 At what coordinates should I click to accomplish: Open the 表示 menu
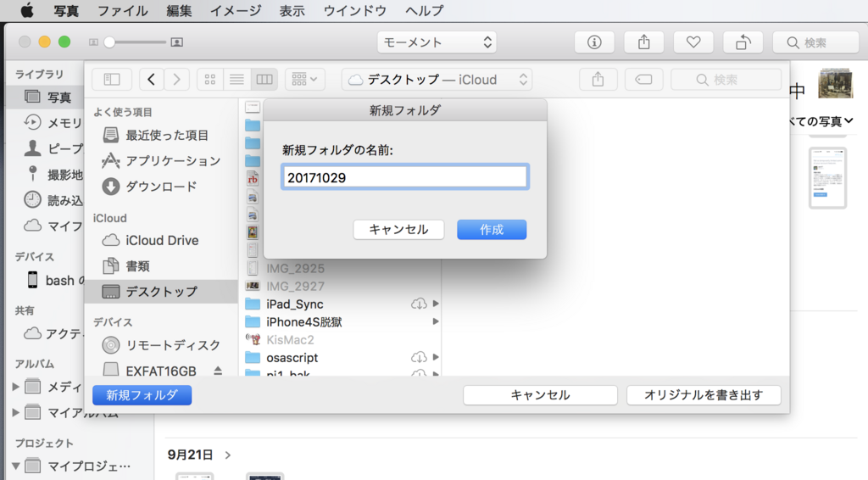pyautogui.click(x=292, y=10)
